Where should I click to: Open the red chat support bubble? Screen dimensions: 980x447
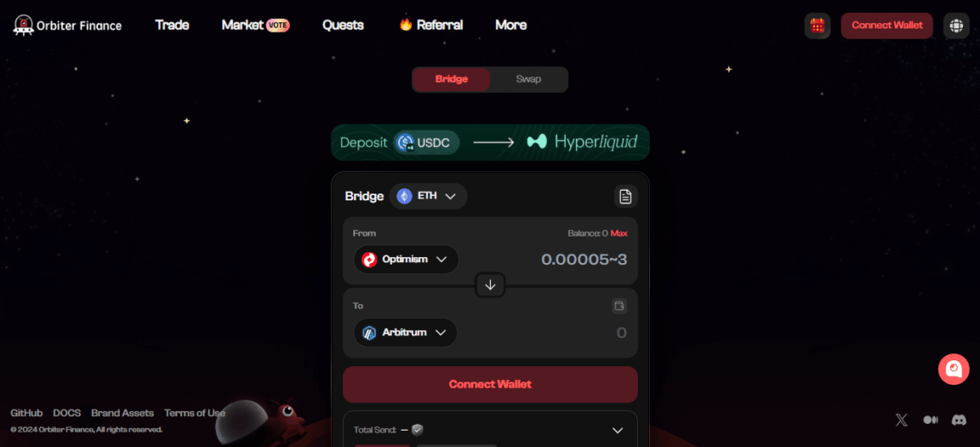coord(953,370)
